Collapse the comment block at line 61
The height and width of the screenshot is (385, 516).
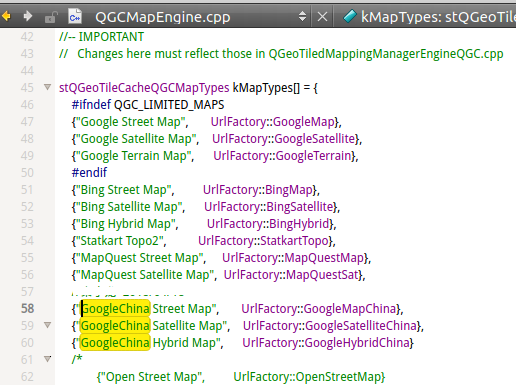(48, 359)
